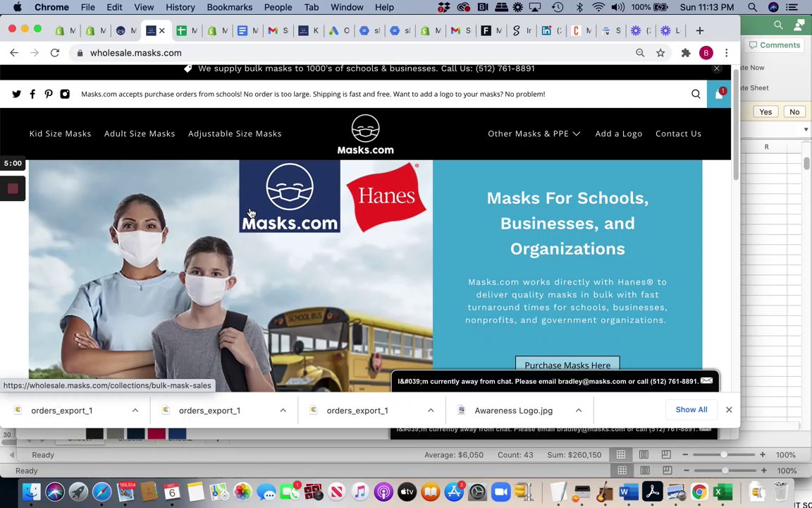812x508 pixels.
Task: Go to Adult Size Masks
Action: tap(140, 134)
